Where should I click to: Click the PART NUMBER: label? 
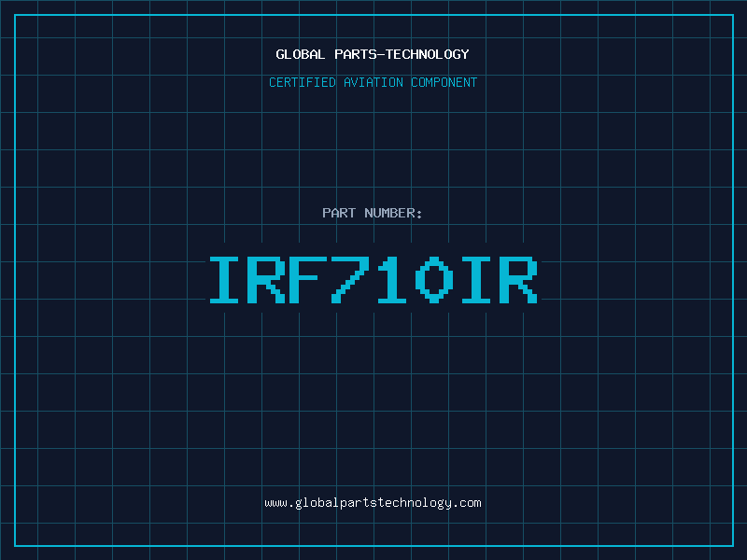pyautogui.click(x=373, y=213)
